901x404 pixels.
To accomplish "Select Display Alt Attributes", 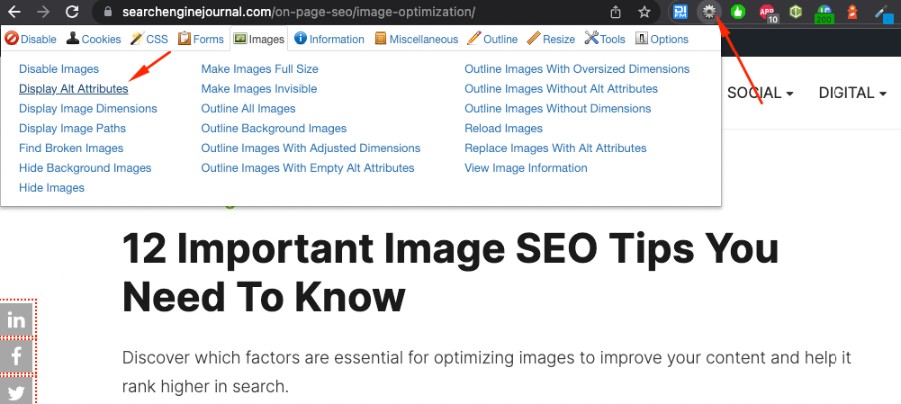I will click(x=73, y=89).
